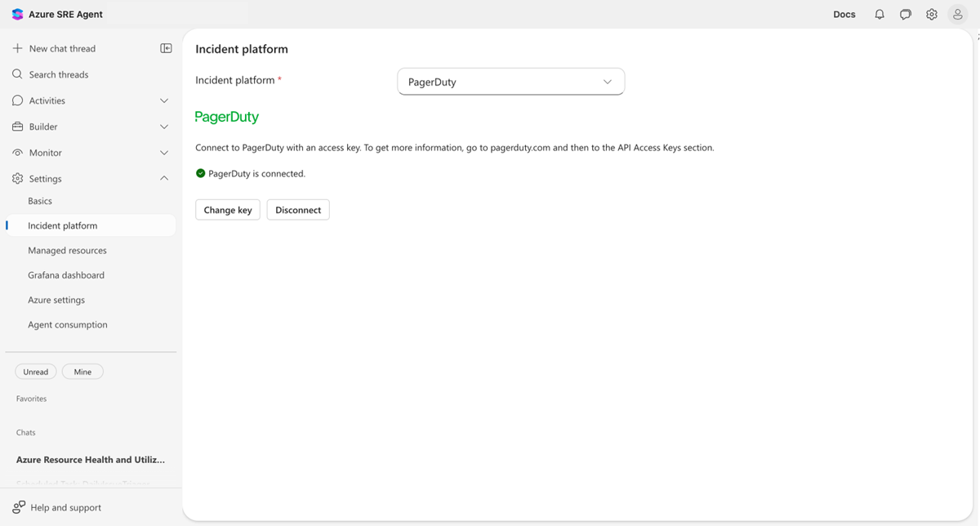Open the user account avatar

point(958,15)
